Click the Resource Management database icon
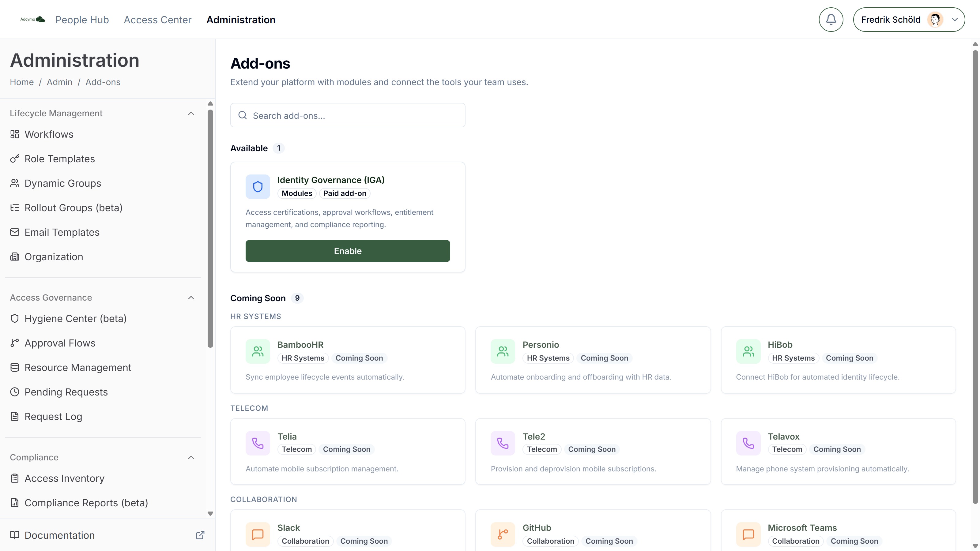 click(x=14, y=367)
